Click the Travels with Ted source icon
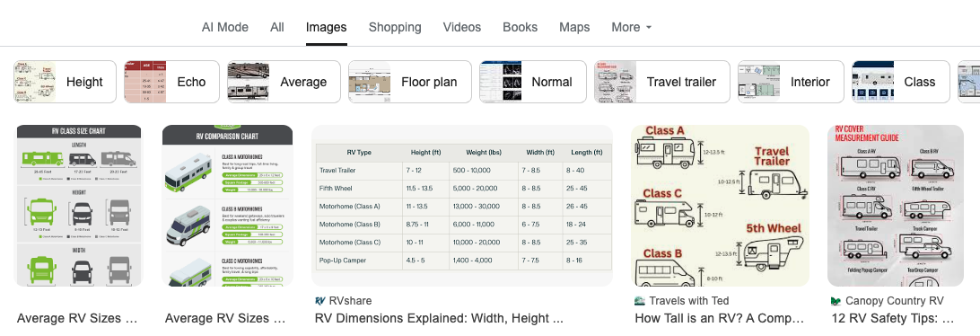 tap(639, 301)
